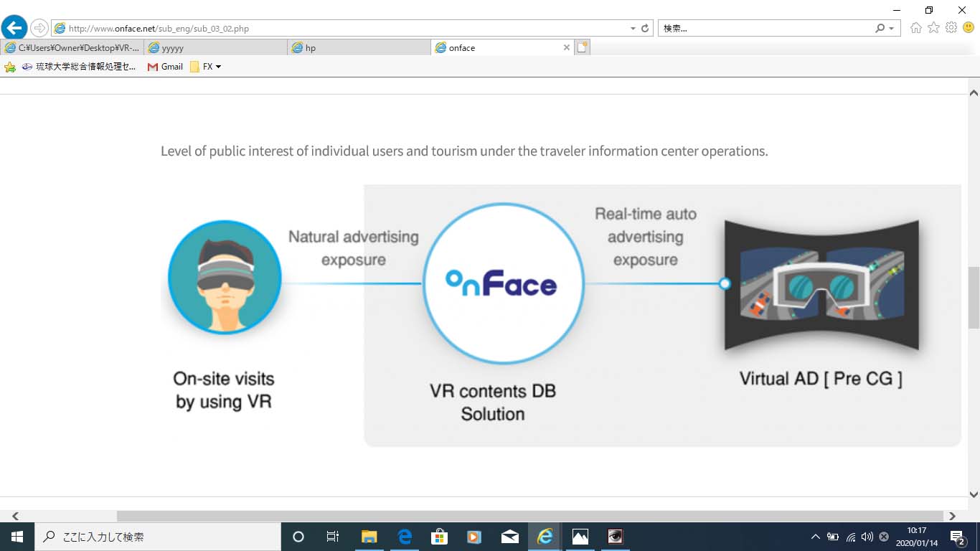Click the browser Forward arrow button

(x=39, y=28)
